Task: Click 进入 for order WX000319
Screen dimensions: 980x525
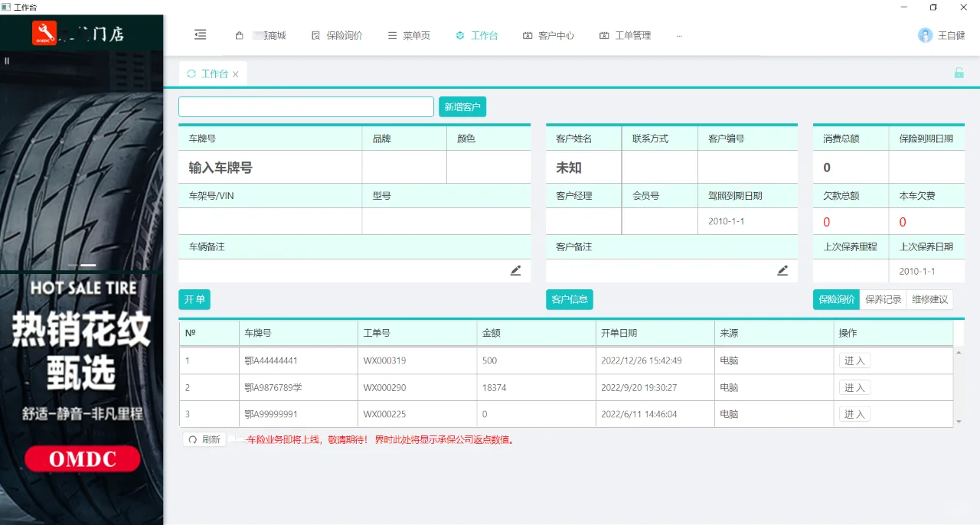Action: click(x=854, y=360)
